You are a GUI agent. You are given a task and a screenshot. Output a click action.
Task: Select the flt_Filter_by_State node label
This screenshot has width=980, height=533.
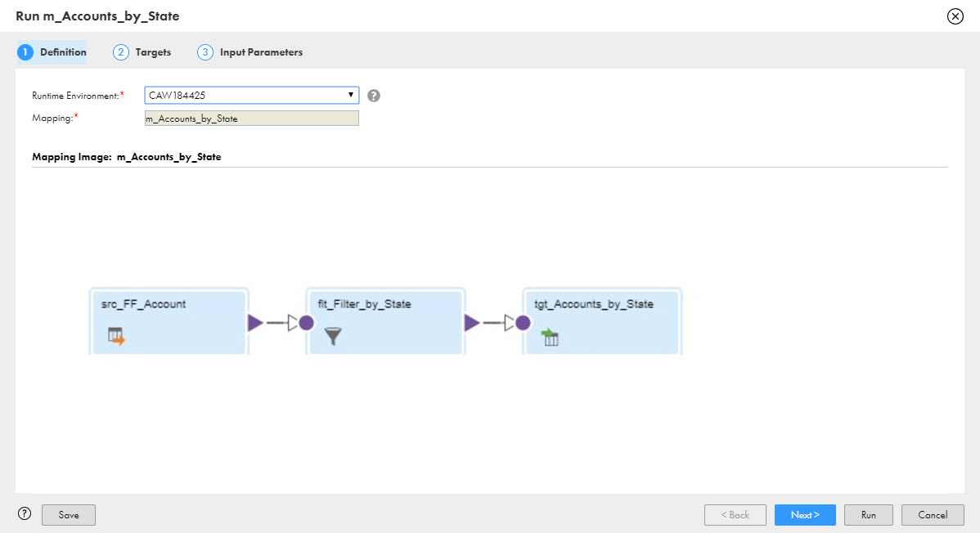(364, 304)
